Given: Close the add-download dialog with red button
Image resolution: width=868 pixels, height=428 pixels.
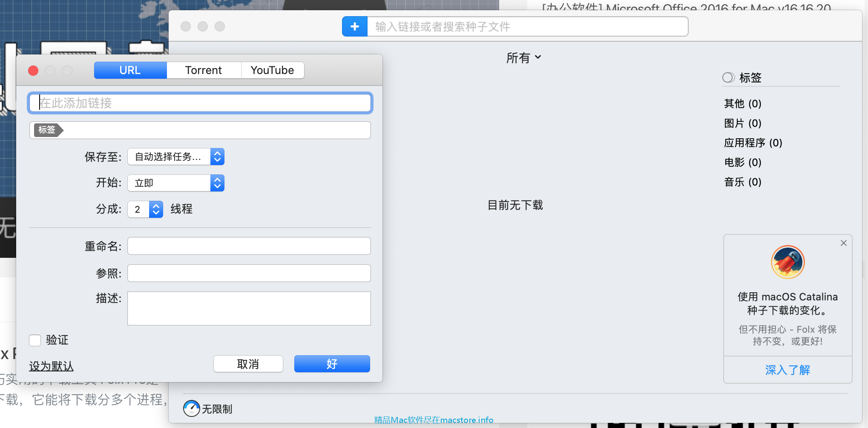Looking at the screenshot, I should [33, 71].
